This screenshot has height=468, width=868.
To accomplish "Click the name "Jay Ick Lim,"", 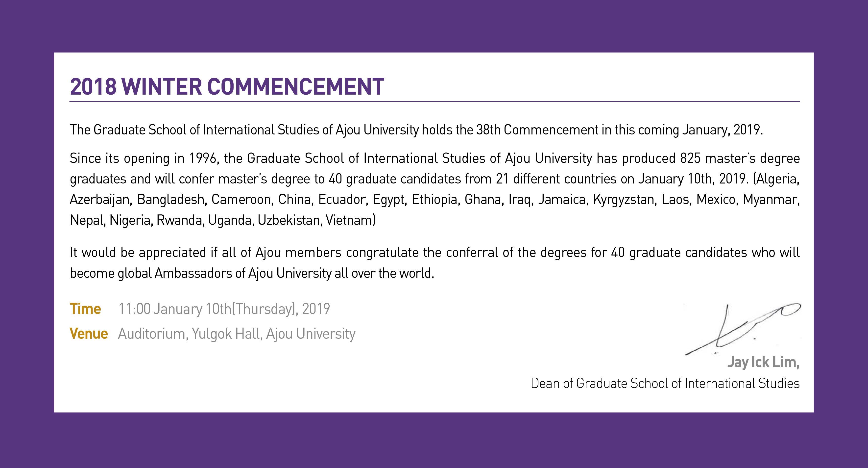I will [763, 362].
